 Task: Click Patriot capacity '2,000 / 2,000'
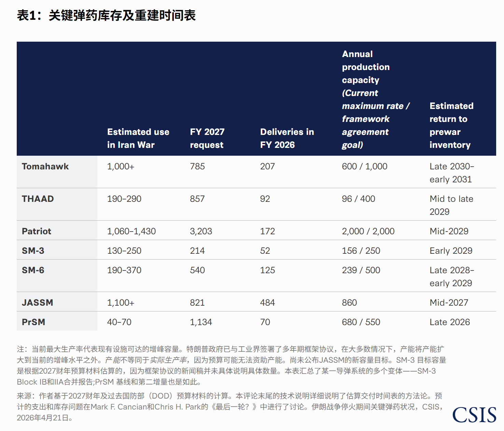[368, 231]
